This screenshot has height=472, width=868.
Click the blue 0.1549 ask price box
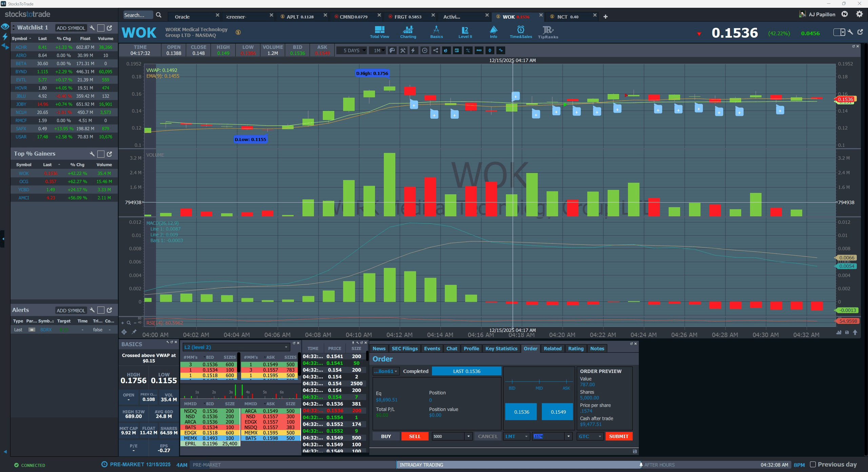point(558,412)
